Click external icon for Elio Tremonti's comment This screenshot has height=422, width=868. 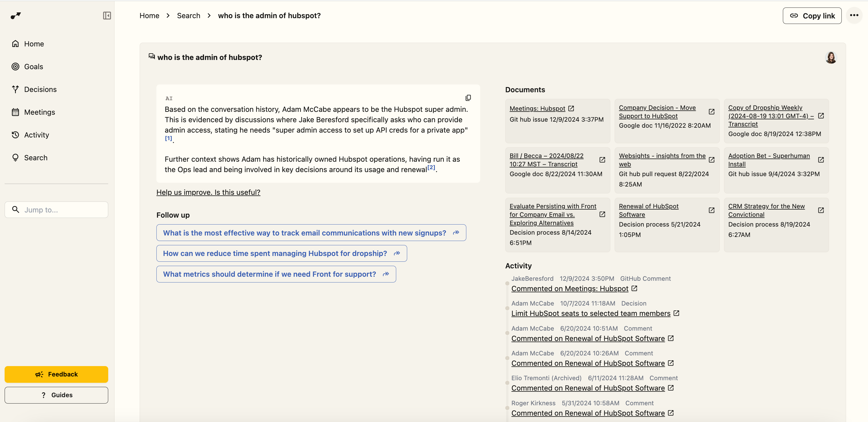click(x=671, y=388)
